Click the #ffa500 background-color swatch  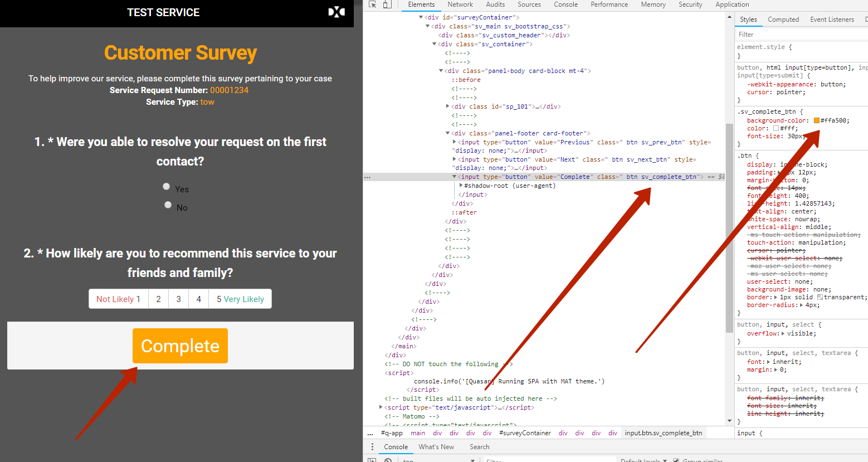817,120
